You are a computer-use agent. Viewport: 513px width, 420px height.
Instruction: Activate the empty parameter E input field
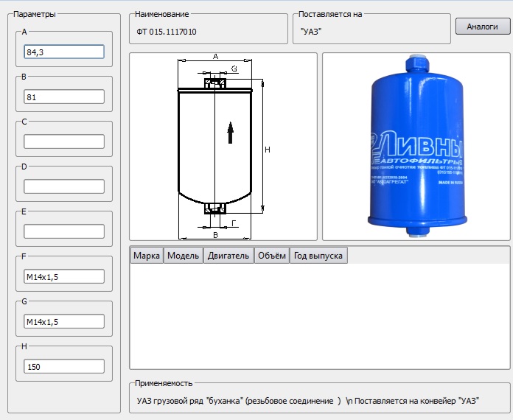[63, 231]
